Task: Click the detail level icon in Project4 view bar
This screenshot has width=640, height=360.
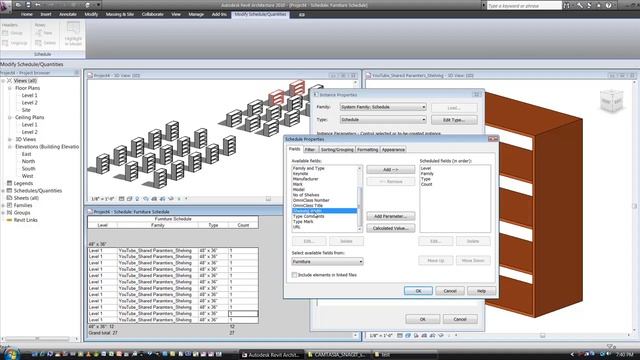Action: 121,199
